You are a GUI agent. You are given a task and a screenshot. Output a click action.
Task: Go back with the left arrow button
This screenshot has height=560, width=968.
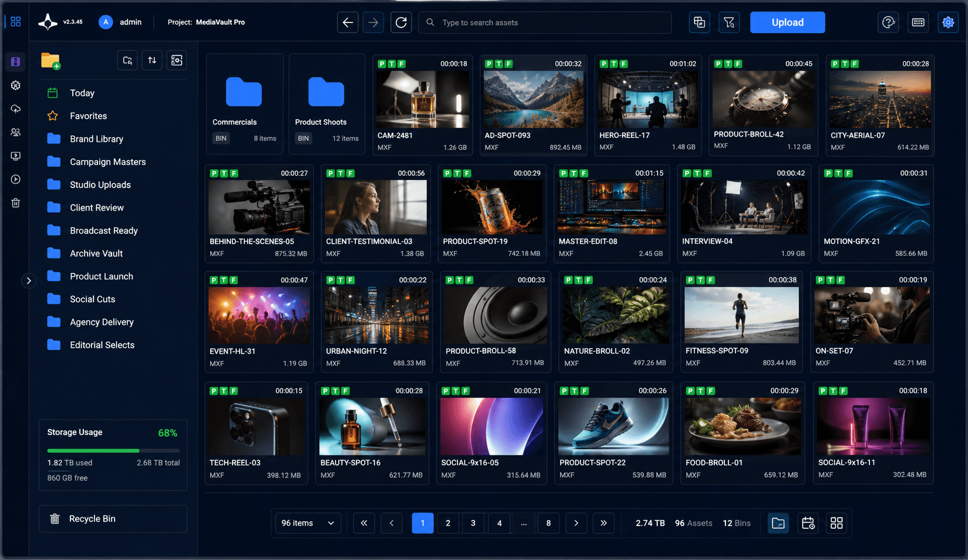348,22
